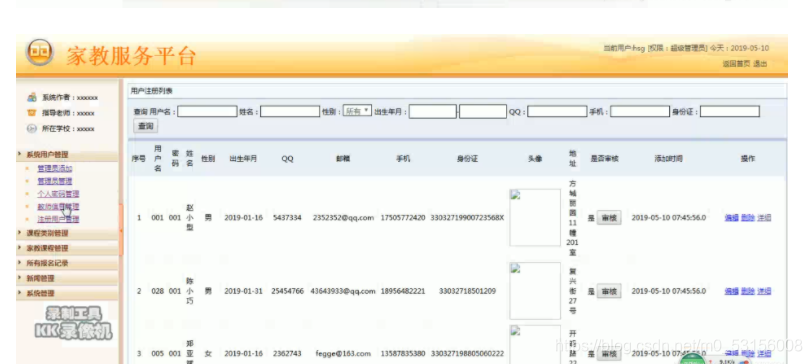The width and height of the screenshot is (812, 364).
Task: Open the 注册用户管理 page
Action: (x=58, y=219)
